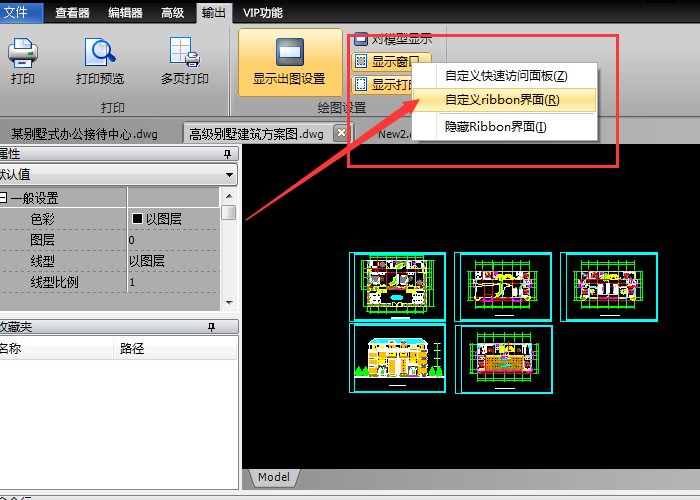This screenshot has width=700, height=500.
Task: Switch to the 查看器 ribbon tab
Action: (x=72, y=12)
